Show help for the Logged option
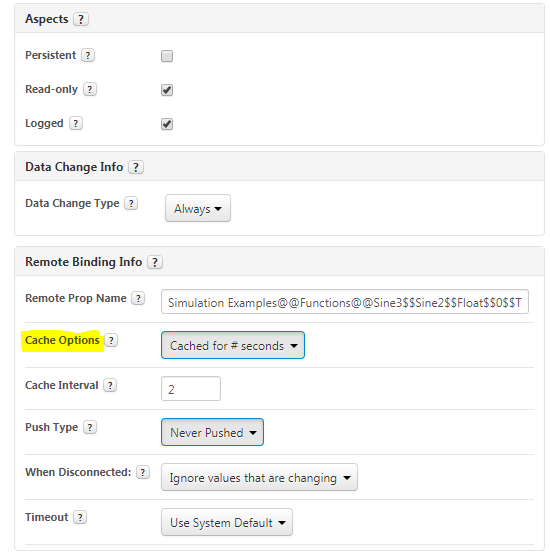 point(76,124)
